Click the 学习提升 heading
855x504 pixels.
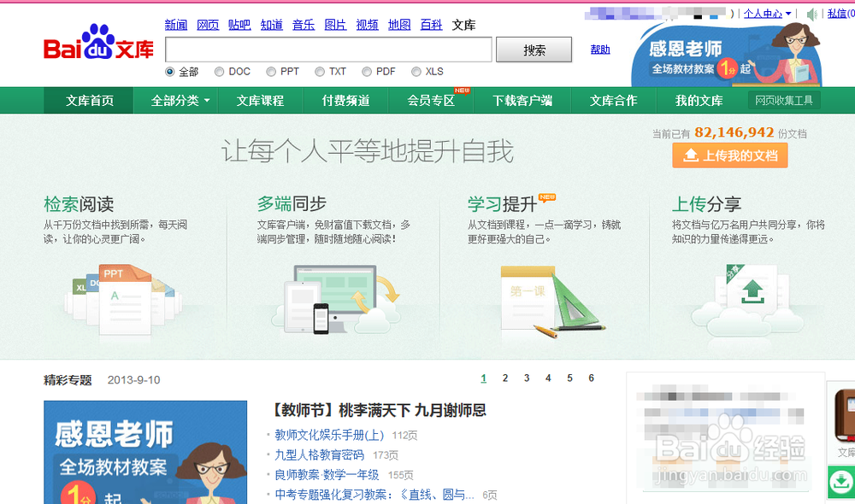[502, 204]
